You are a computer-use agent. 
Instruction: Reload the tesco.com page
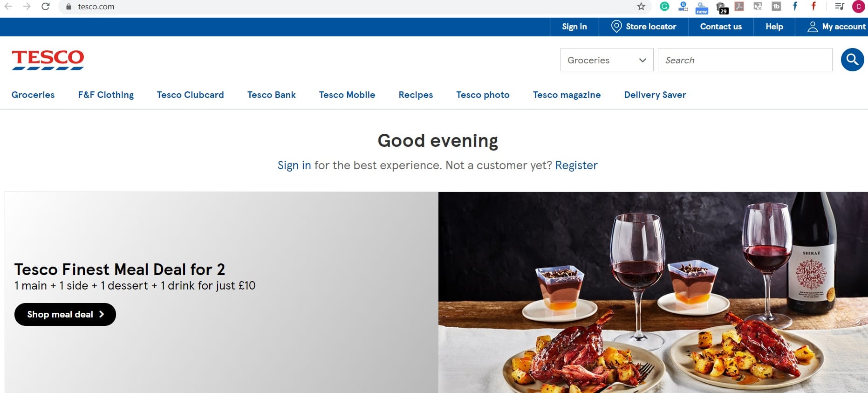[45, 7]
